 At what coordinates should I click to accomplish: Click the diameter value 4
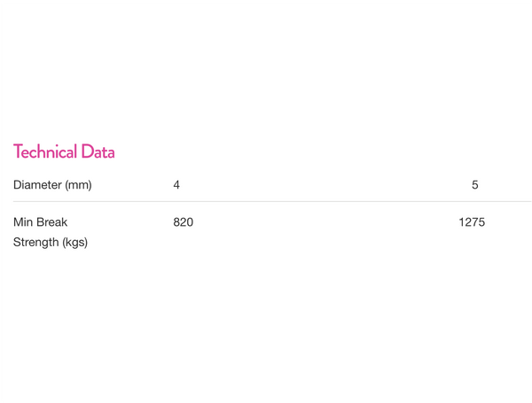click(176, 185)
